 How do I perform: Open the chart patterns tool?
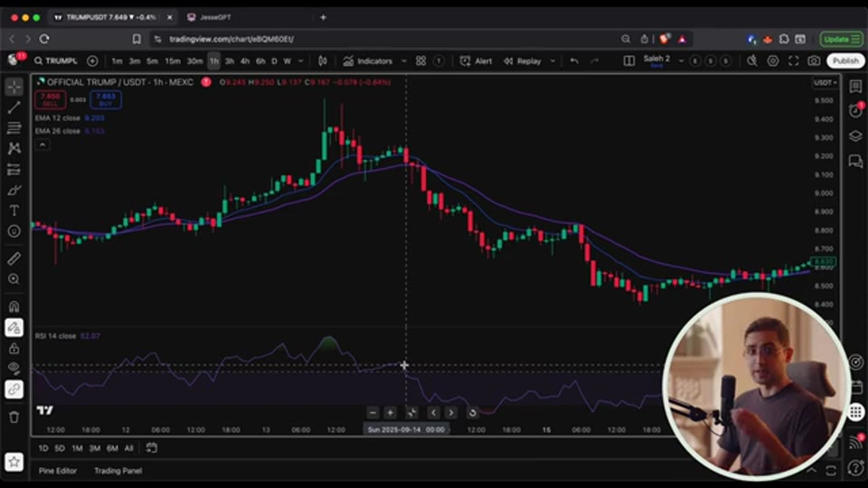14,148
